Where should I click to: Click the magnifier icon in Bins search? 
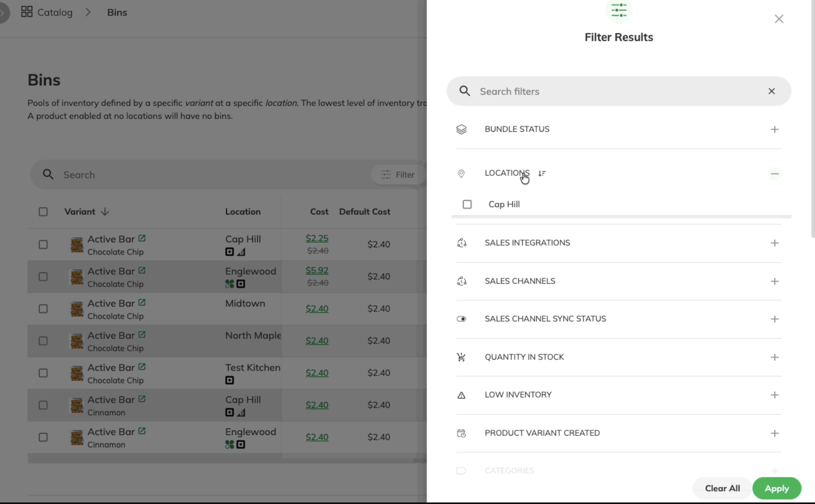(48, 174)
